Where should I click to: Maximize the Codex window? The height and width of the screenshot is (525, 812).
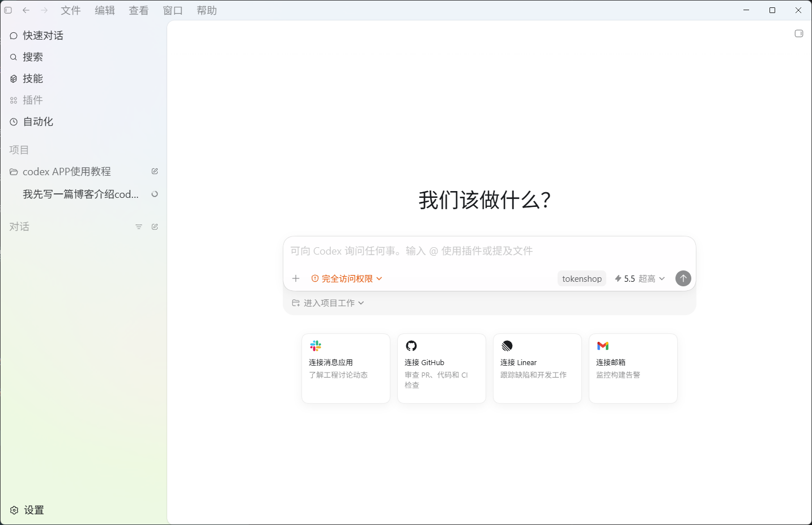point(772,10)
